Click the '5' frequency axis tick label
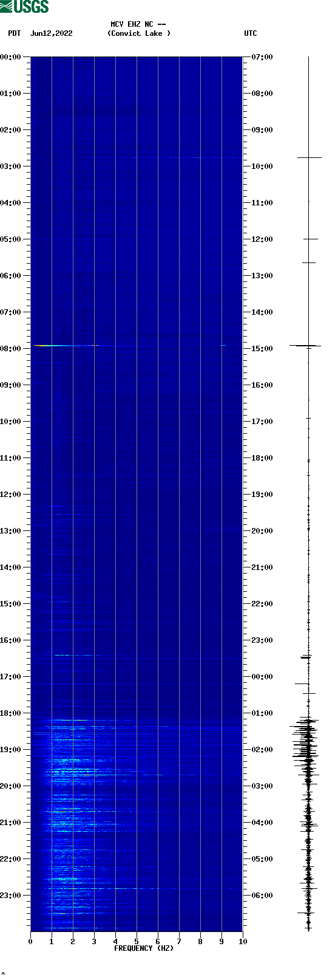Image resolution: width=335 pixels, height=980 pixels. (x=137, y=942)
